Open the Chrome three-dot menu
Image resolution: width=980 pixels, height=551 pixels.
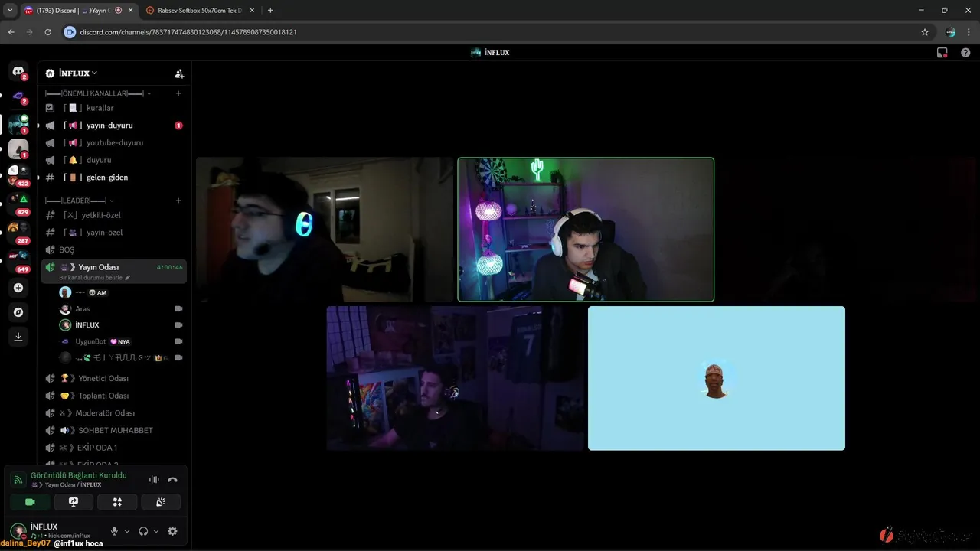[x=969, y=32]
